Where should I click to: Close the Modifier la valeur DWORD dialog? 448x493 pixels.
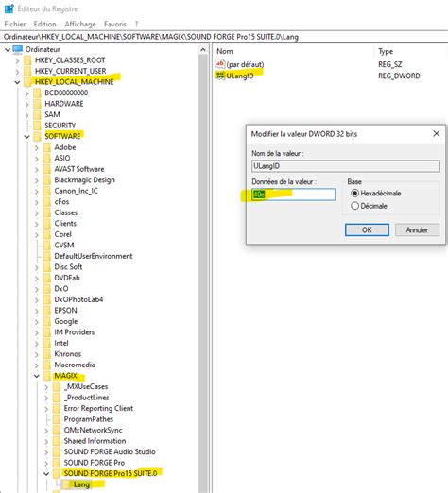437,134
